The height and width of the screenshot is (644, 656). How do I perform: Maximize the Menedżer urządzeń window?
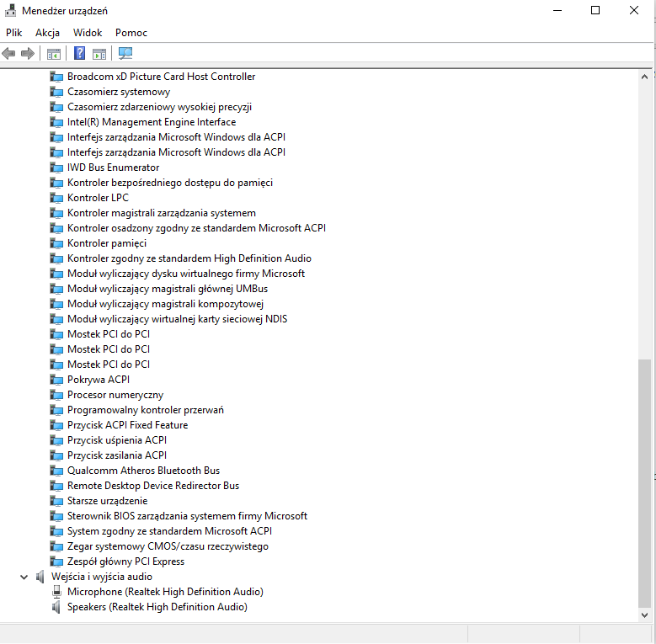pos(595,10)
